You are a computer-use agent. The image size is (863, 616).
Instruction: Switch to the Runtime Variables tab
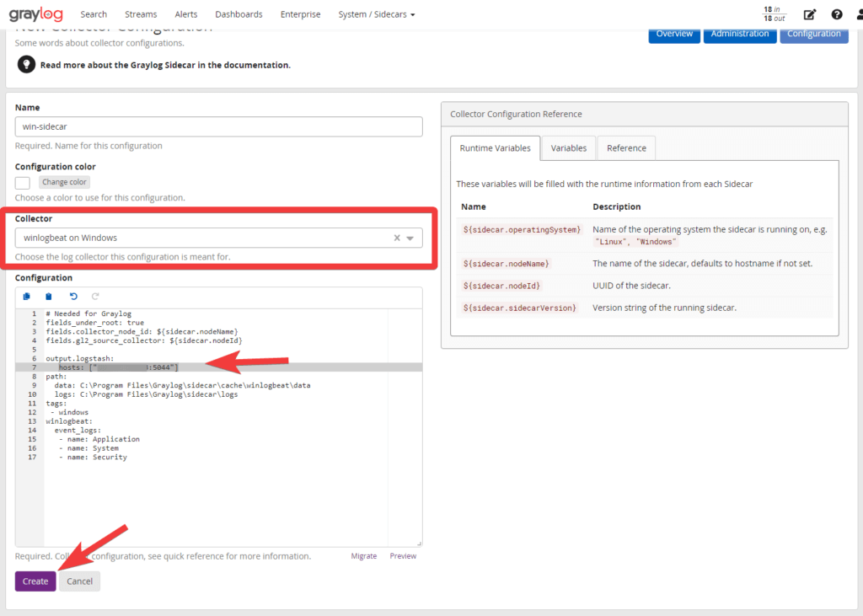(496, 148)
